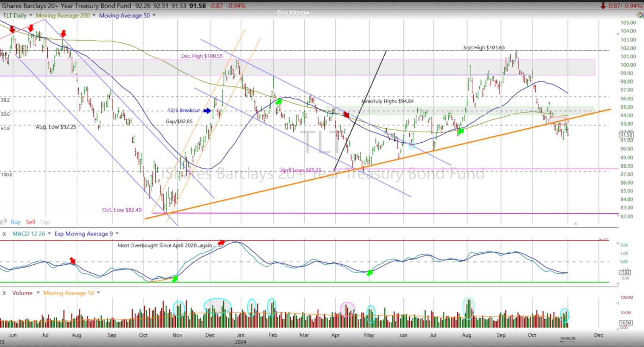This screenshot has height=347, width=644.
Task: Select the Srpt High $101.65 annotation
Action: 484,48
